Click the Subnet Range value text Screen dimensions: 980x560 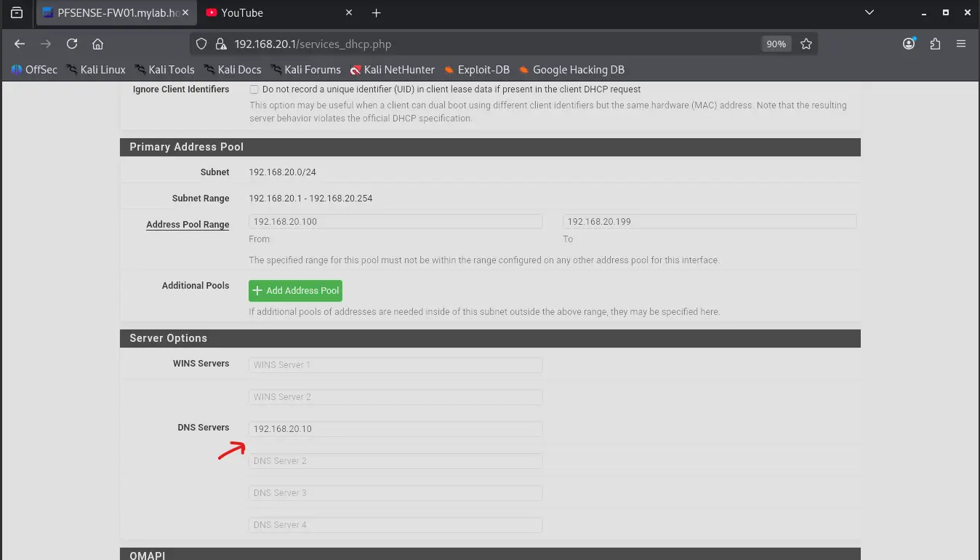(310, 199)
